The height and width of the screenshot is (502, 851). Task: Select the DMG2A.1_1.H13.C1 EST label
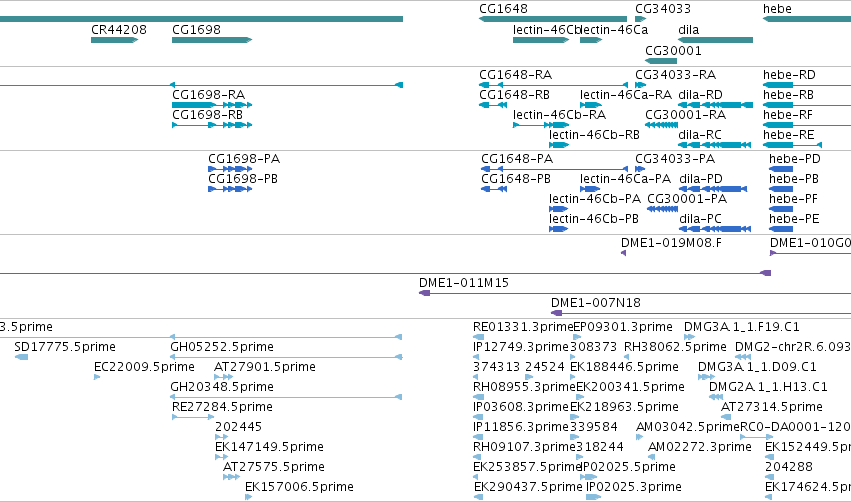pyautogui.click(x=769, y=387)
